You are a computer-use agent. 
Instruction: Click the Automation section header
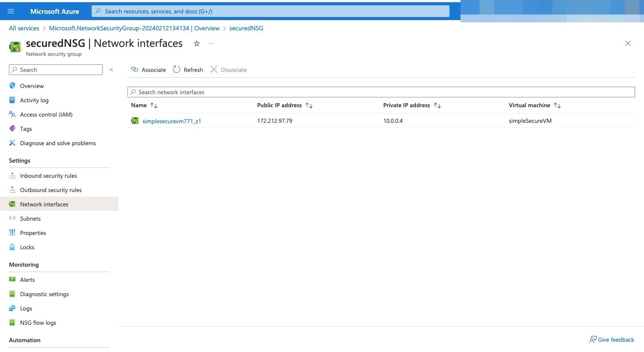25,340
